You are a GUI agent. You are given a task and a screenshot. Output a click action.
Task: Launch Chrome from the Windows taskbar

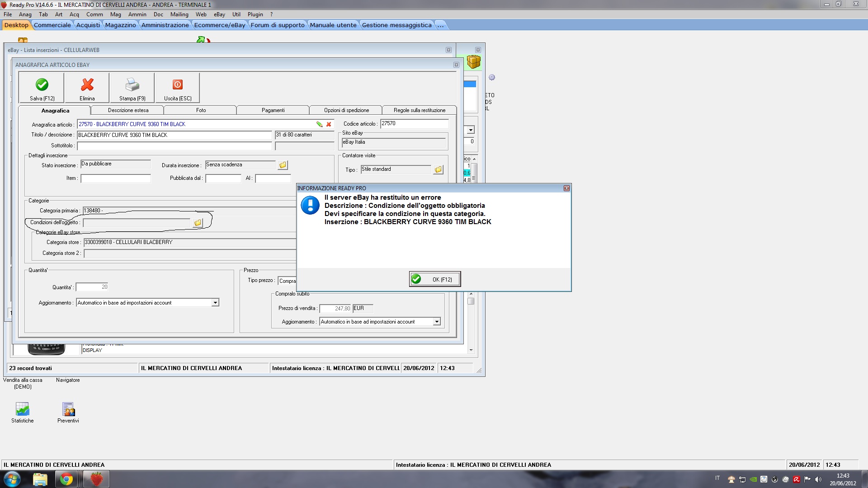(x=66, y=479)
